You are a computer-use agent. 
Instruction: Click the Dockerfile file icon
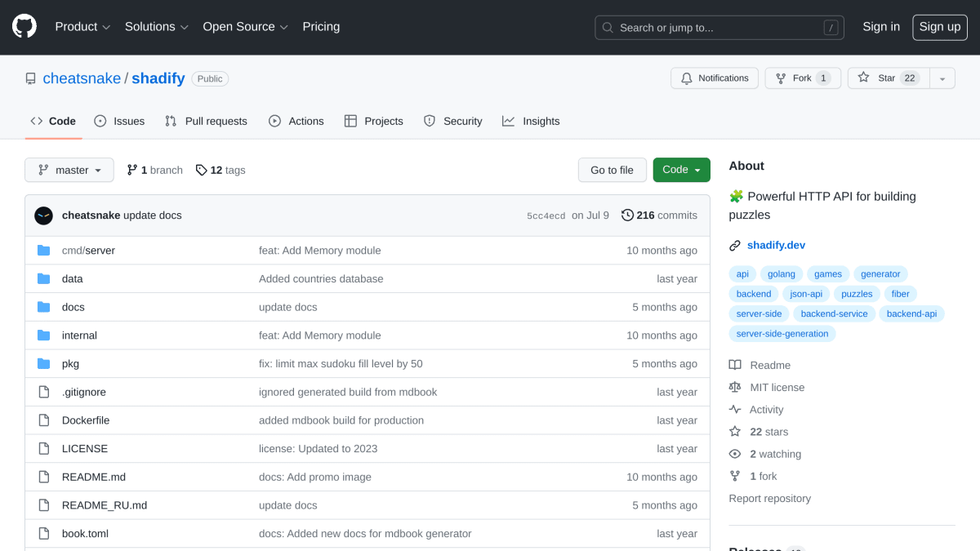[x=43, y=420]
